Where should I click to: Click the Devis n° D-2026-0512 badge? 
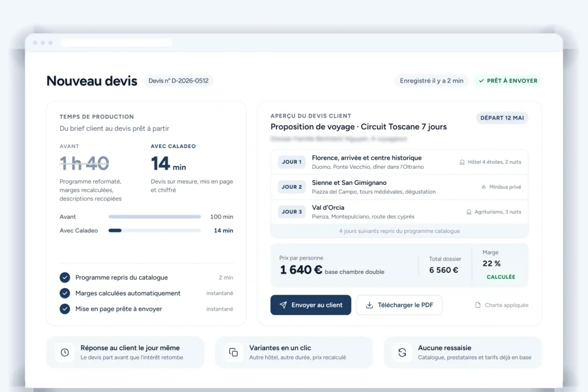click(x=179, y=80)
